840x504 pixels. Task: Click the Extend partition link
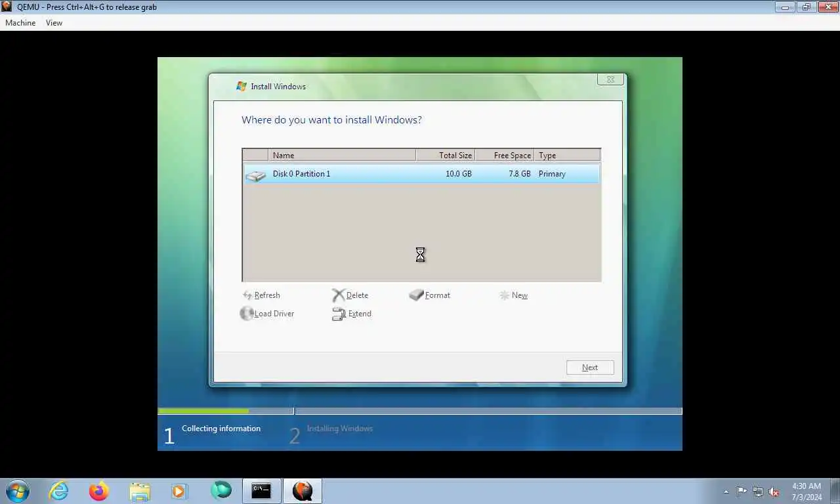tap(360, 314)
